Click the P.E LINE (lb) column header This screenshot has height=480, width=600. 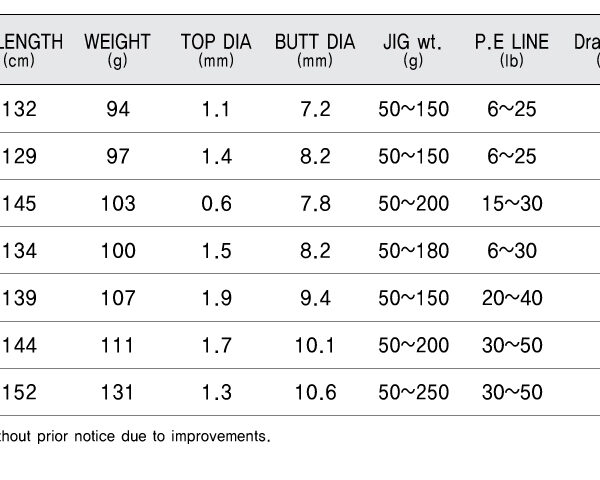[x=512, y=51]
